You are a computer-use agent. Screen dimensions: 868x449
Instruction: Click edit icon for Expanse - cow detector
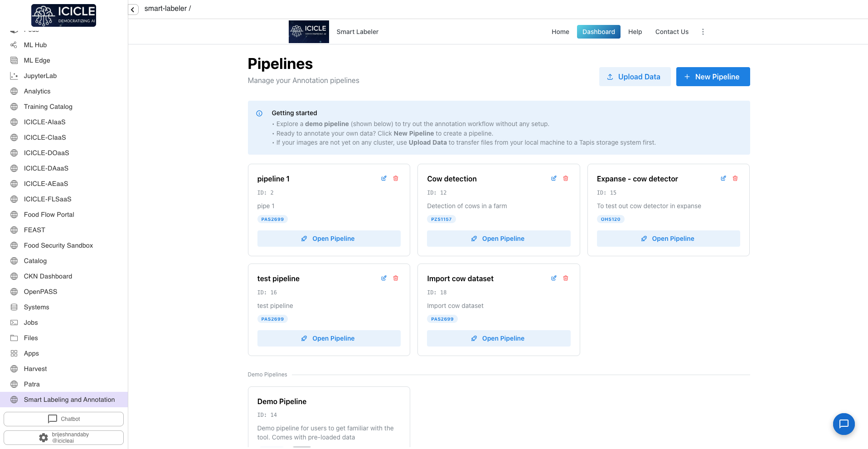[x=723, y=178]
